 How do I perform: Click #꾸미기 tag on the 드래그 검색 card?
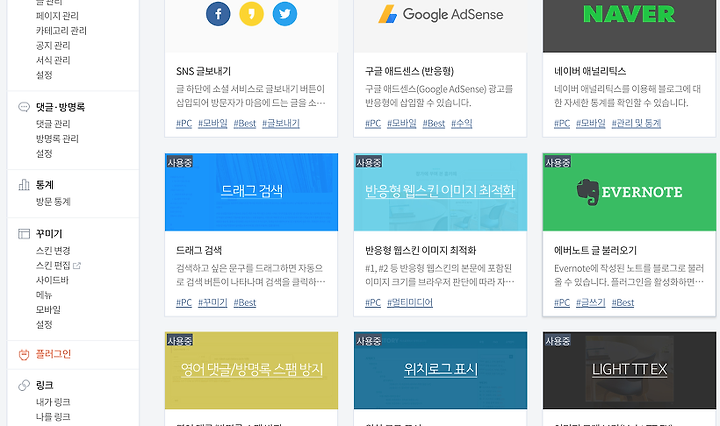pos(213,303)
